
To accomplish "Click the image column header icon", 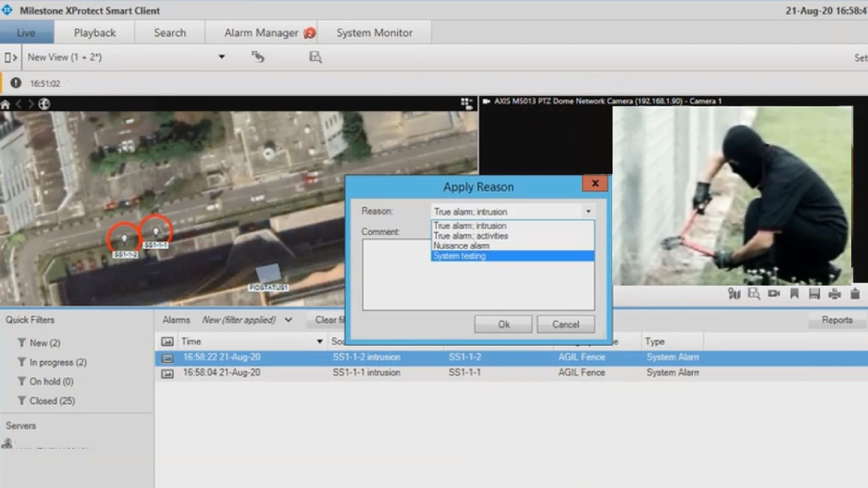I will click(167, 342).
